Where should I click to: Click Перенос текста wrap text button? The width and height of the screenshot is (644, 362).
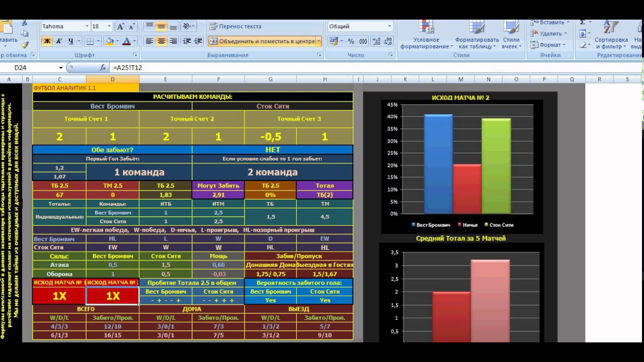(235, 26)
